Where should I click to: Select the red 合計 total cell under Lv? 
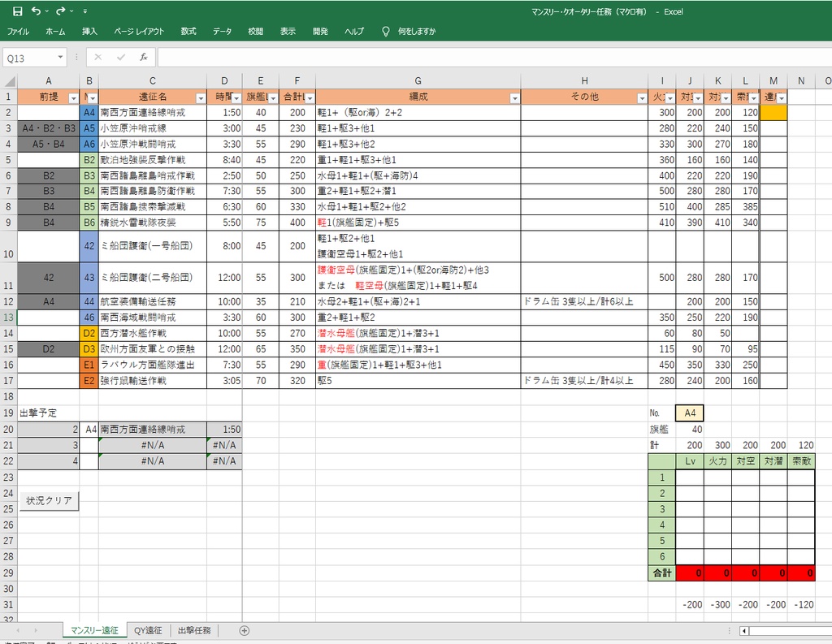[690, 573]
